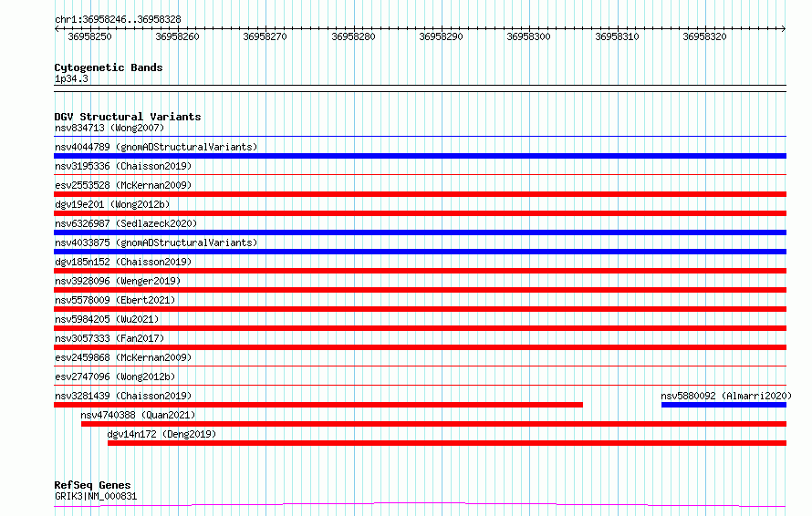Open esv2459868 (McKernan2009) label
Screen dimensions: 812x516
tap(123, 357)
